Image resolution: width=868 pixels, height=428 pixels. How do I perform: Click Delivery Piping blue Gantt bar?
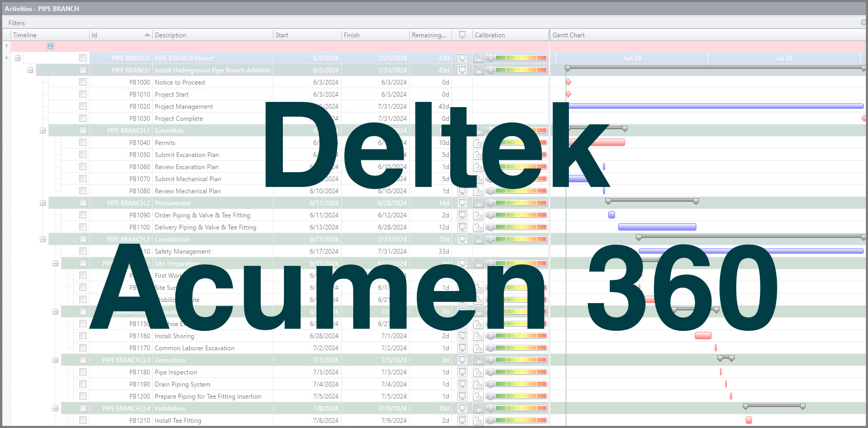(x=657, y=227)
